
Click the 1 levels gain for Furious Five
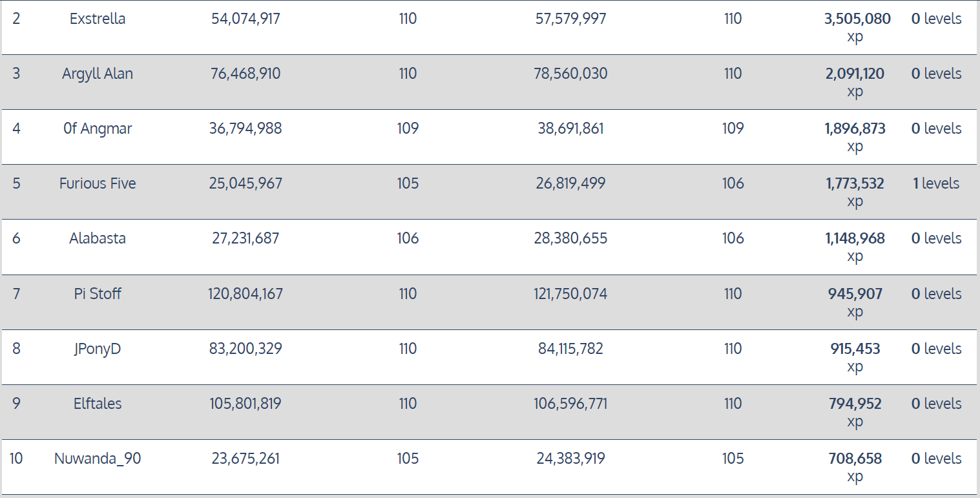click(x=936, y=183)
